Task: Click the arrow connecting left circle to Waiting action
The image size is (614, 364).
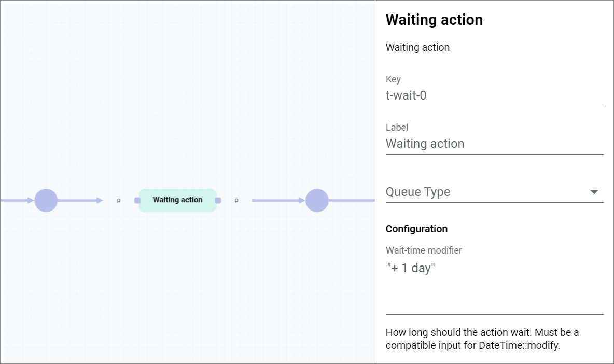Action: [80, 200]
